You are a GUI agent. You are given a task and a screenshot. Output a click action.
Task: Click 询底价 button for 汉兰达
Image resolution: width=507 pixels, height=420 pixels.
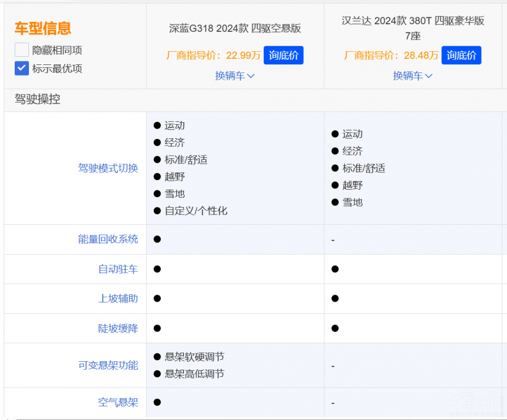pyautogui.click(x=461, y=55)
